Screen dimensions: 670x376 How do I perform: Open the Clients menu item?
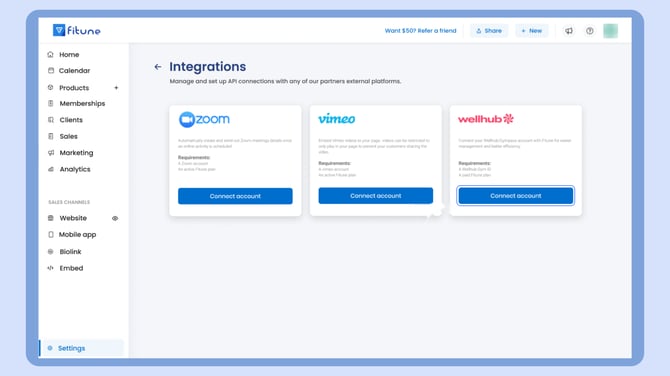[x=71, y=120]
